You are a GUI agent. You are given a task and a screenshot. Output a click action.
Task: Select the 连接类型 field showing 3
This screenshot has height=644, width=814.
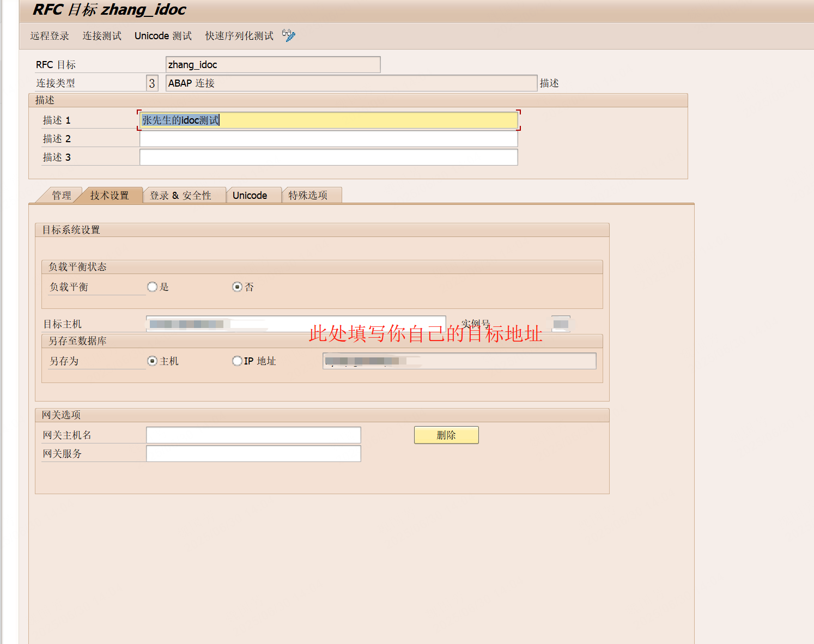[151, 83]
